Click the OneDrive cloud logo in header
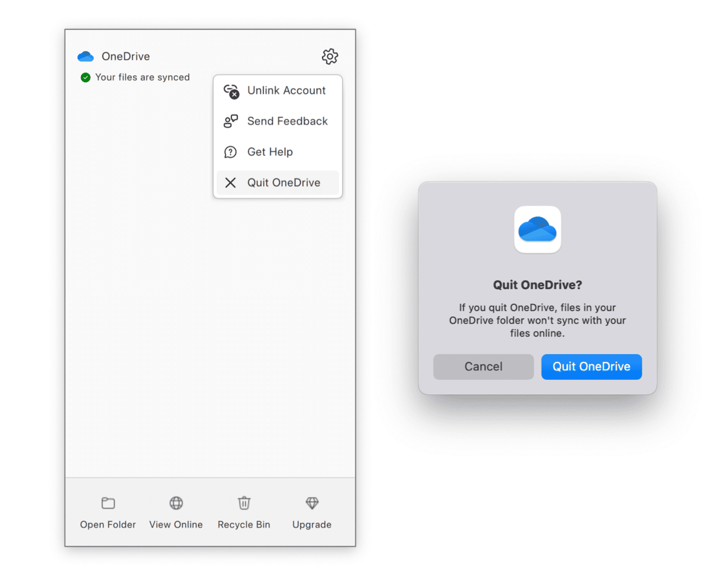The height and width of the screenshot is (588, 725). 86,57
